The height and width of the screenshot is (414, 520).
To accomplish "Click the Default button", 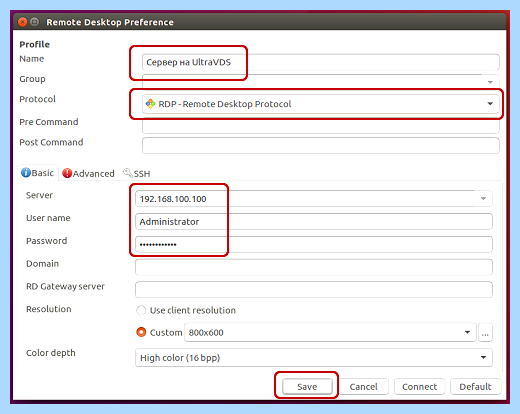I will point(475,387).
